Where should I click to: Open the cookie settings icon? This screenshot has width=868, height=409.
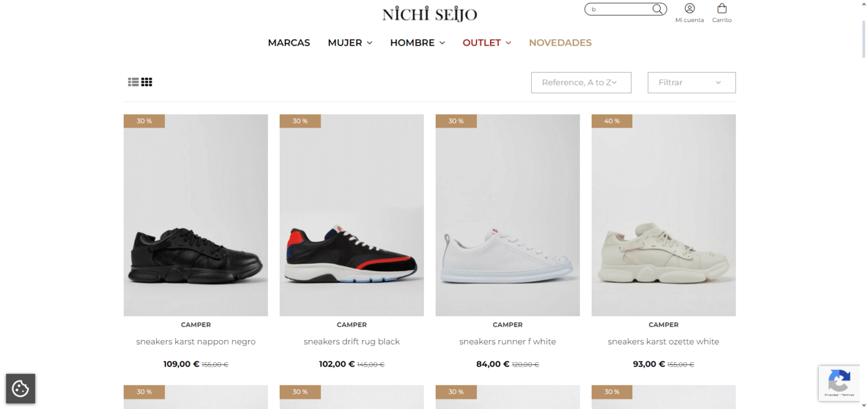20,389
